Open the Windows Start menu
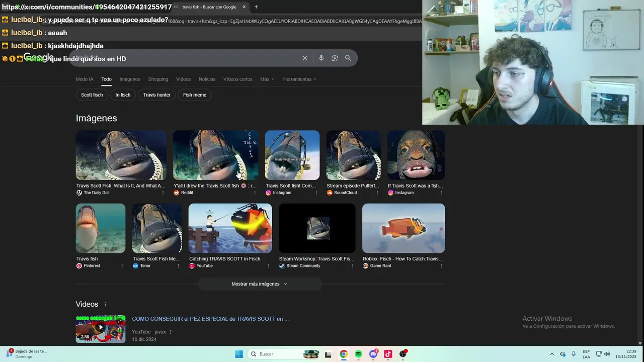 pyautogui.click(x=239, y=354)
